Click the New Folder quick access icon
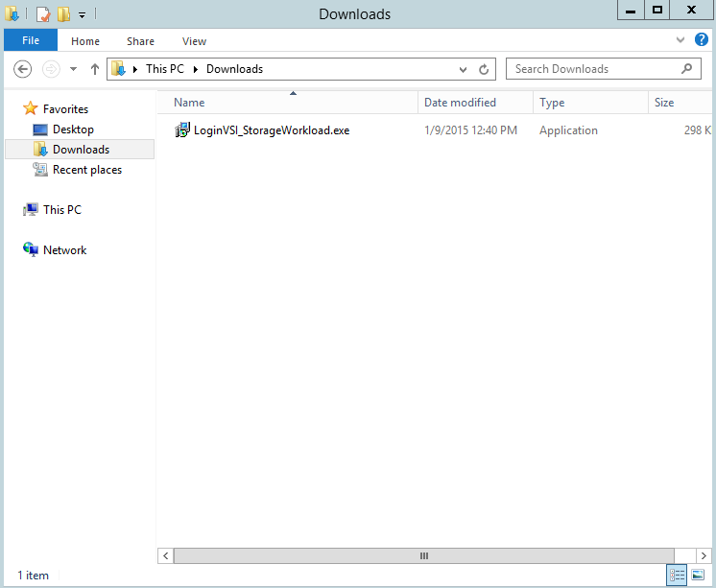This screenshot has width=716, height=588. (63, 14)
